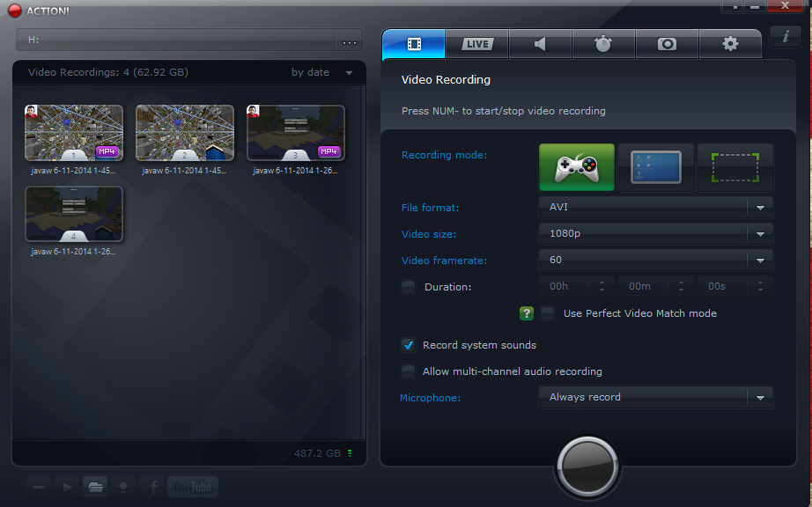This screenshot has height=507, width=812.
Task: Enable Use Perfect Video Match mode
Action: pyautogui.click(x=548, y=313)
